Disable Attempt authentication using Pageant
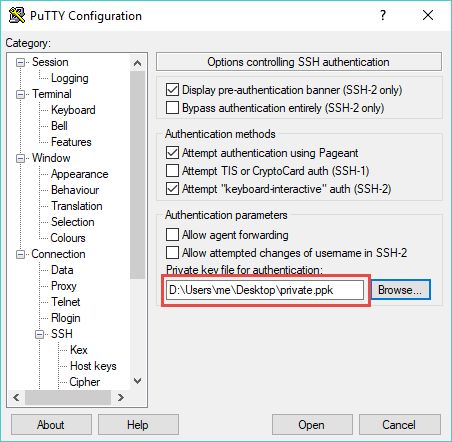The width and height of the screenshot is (452, 442). [x=172, y=153]
